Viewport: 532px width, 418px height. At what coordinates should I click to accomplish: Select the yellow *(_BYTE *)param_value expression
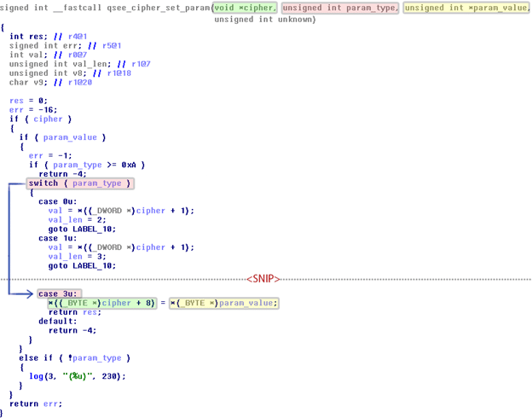223,303
